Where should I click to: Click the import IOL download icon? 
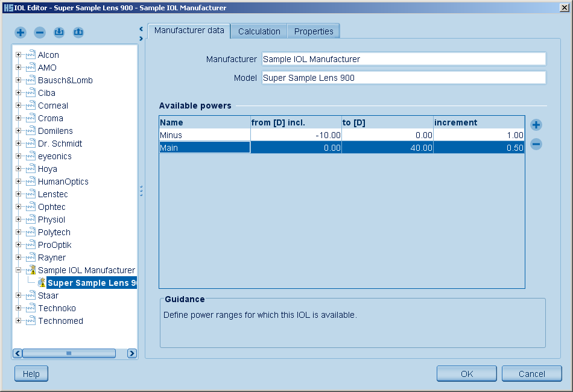click(59, 32)
